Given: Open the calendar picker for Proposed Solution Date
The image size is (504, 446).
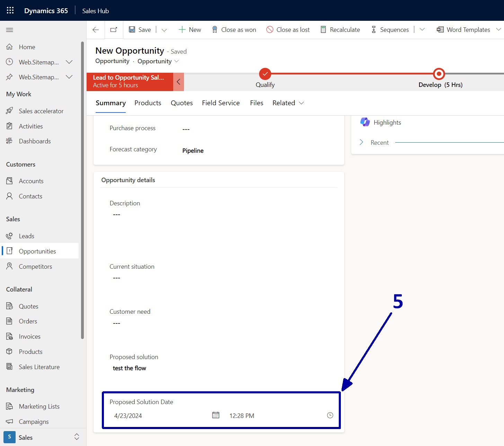Looking at the screenshot, I should pos(216,415).
